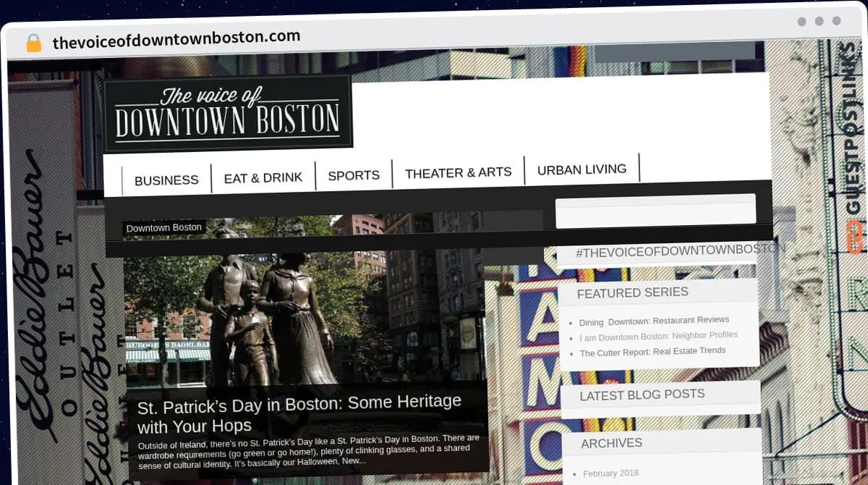This screenshot has width=868, height=485.
Task: Click The Voice of Downtown Boston logo
Action: click(x=227, y=112)
